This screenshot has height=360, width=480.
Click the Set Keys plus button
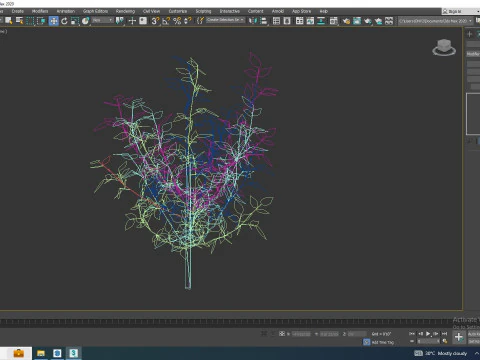459,337
